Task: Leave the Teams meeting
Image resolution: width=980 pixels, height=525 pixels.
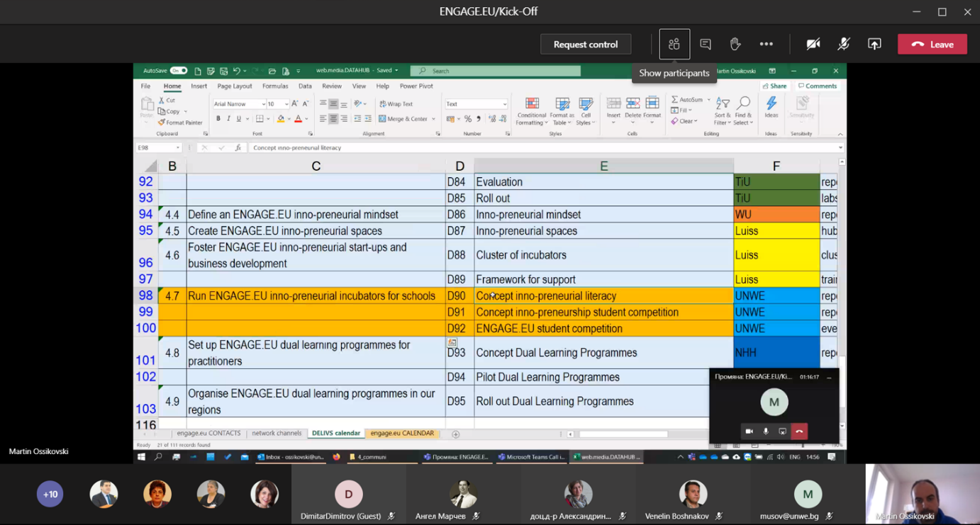Action: (932, 44)
